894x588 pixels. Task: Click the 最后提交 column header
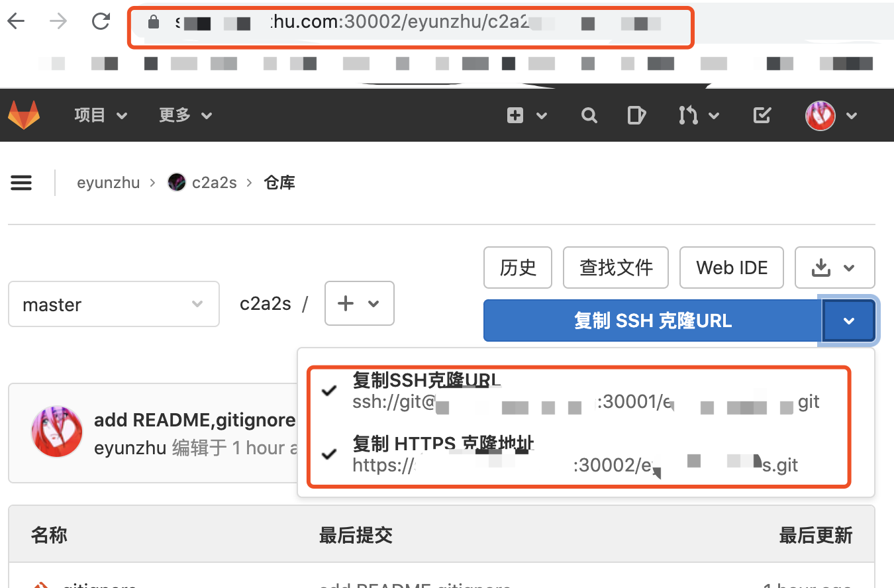pyautogui.click(x=356, y=535)
